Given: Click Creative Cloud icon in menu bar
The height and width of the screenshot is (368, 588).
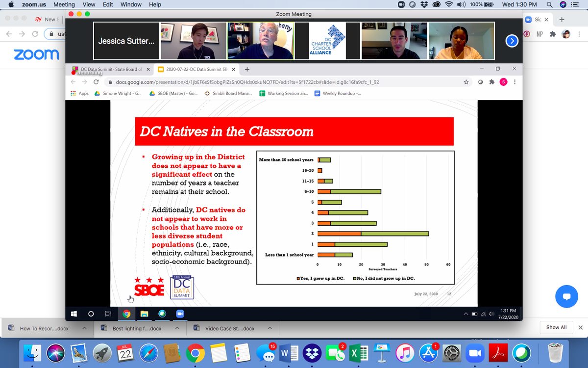Looking at the screenshot, I should tap(436, 4).
